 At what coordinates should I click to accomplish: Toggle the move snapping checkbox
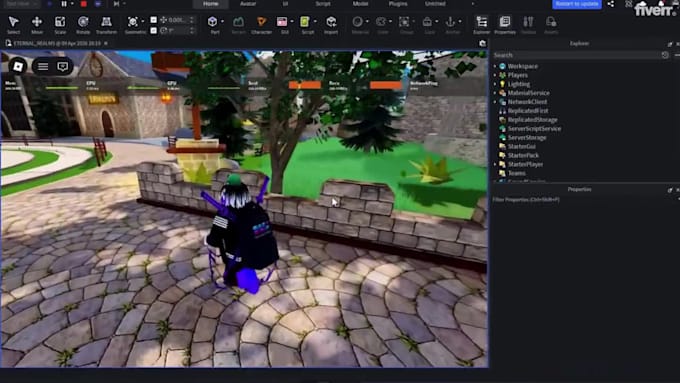(154, 20)
